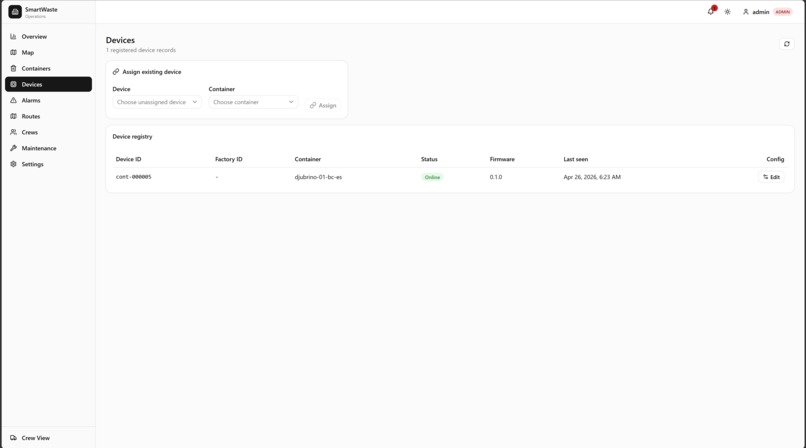Click the SmartWaste logo icon
Viewport: 806px width, 448px height.
click(x=15, y=12)
